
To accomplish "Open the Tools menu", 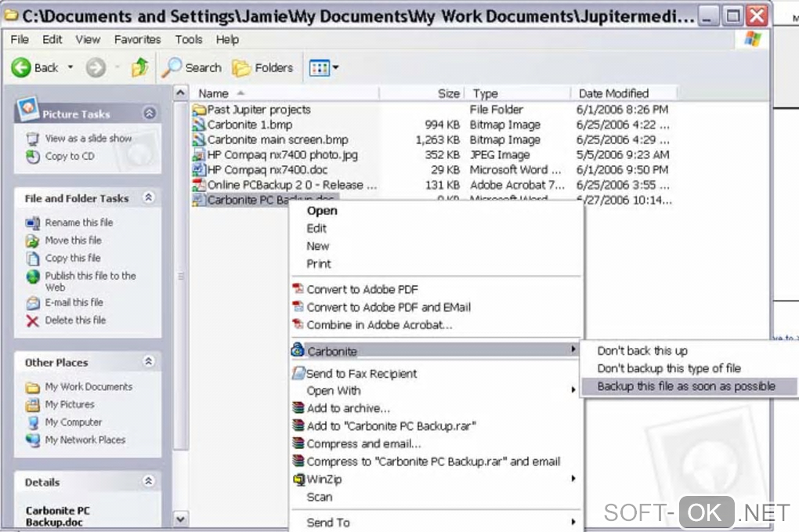I will click(x=189, y=39).
